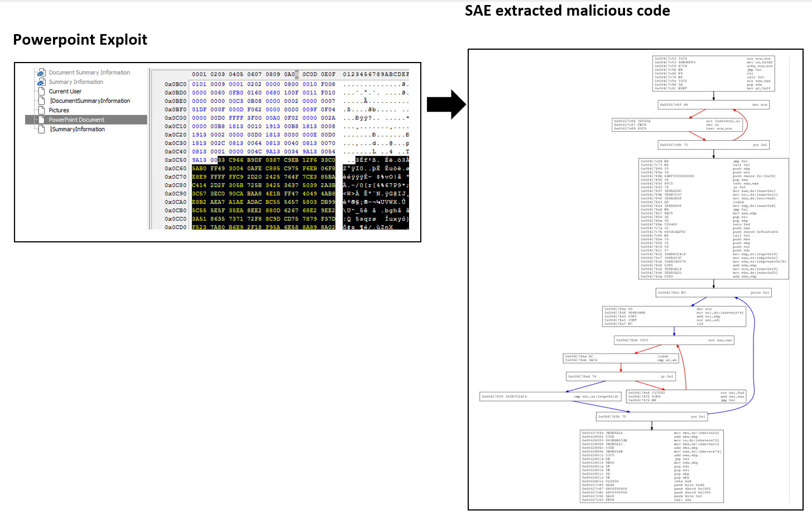The height and width of the screenshot is (520, 812).
Task: Select the graph node 0x00417ffb jnz 0x1
Action: click(652, 417)
